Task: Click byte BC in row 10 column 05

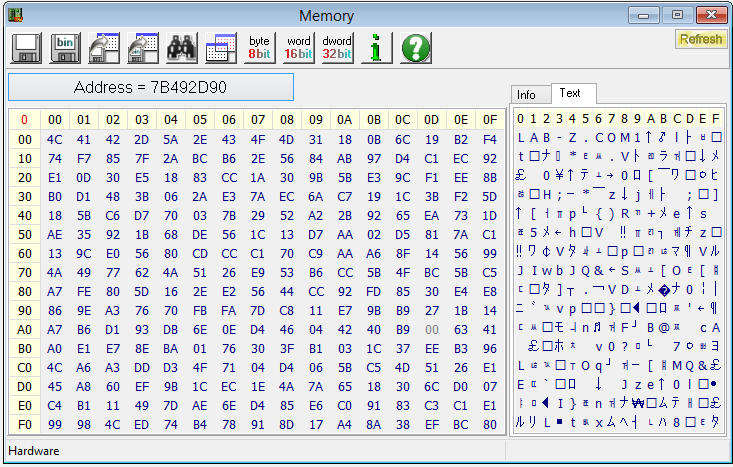Action: [200, 158]
